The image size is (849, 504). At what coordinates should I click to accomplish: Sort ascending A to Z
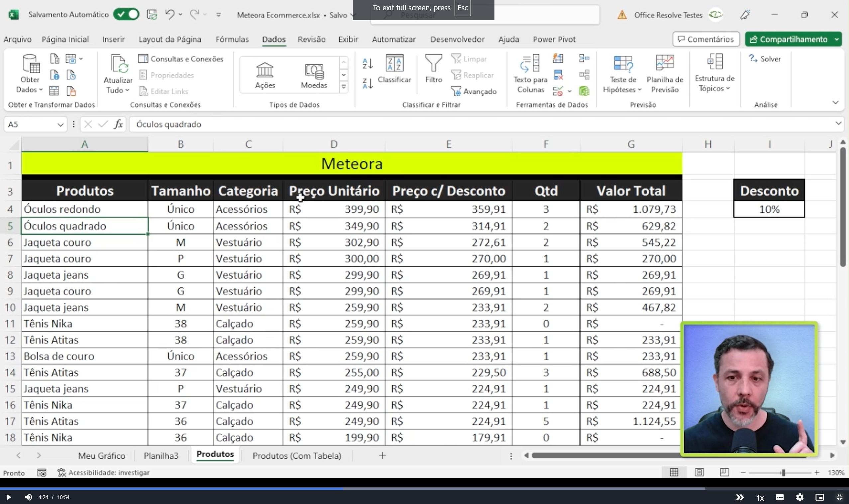click(x=368, y=63)
